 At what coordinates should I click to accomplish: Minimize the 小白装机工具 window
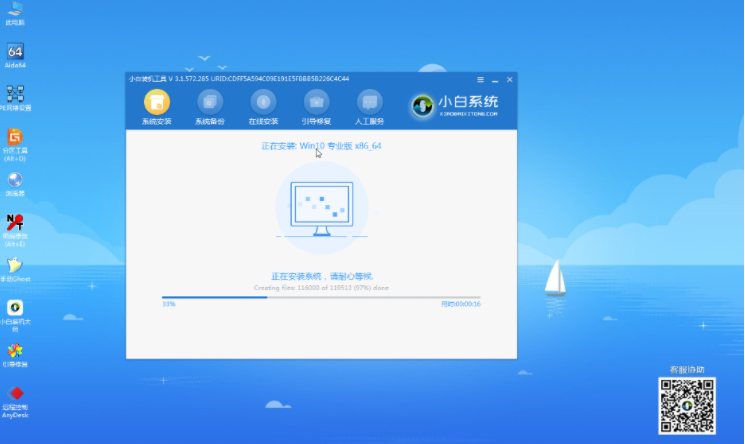click(x=495, y=78)
